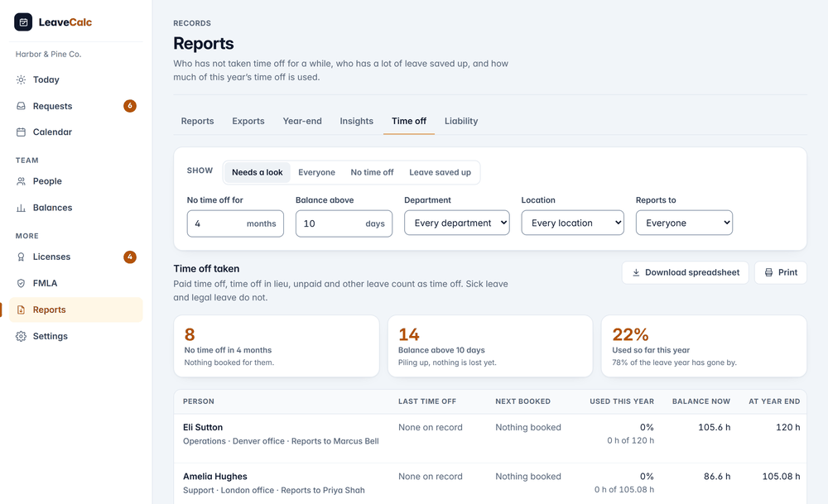The height and width of the screenshot is (504, 828).
Task: Click the inbox icon beside Requests
Action: pyautogui.click(x=21, y=106)
